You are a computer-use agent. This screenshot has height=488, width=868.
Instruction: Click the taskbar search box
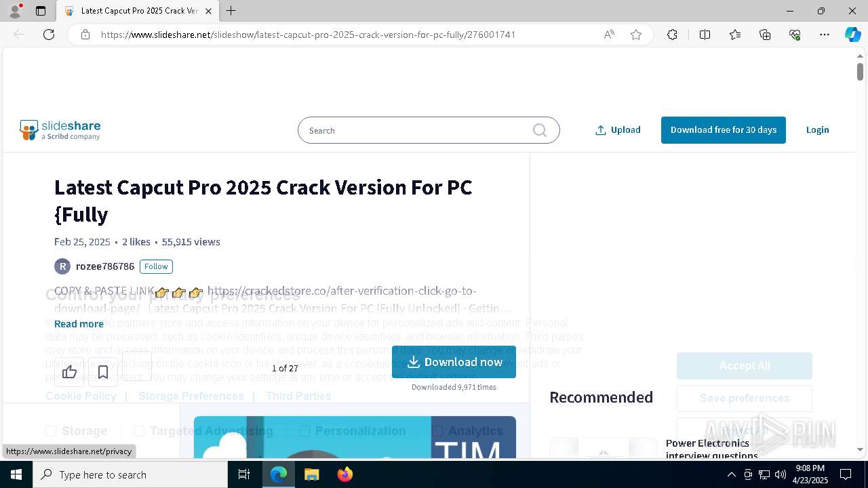[x=130, y=474]
